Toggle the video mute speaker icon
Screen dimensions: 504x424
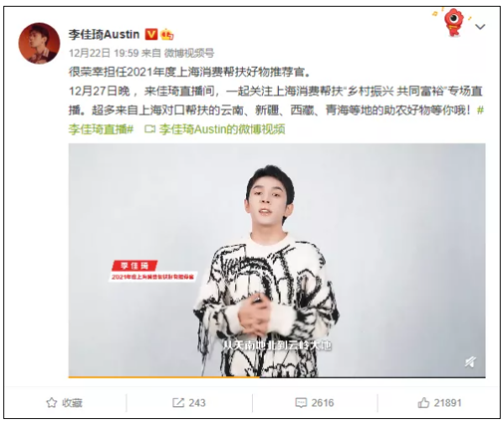click(470, 362)
